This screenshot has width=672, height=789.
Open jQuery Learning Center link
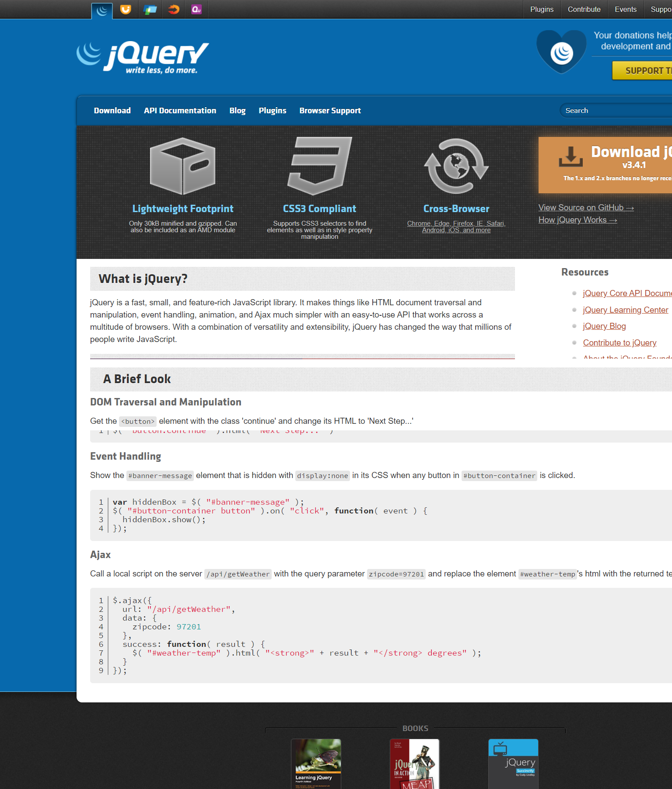[626, 310]
